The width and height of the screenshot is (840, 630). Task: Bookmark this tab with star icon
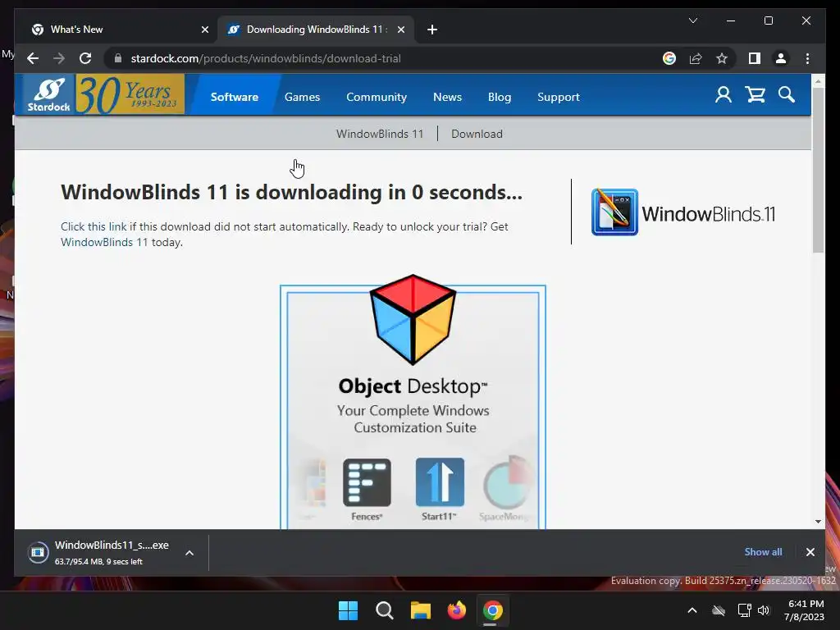722,58
